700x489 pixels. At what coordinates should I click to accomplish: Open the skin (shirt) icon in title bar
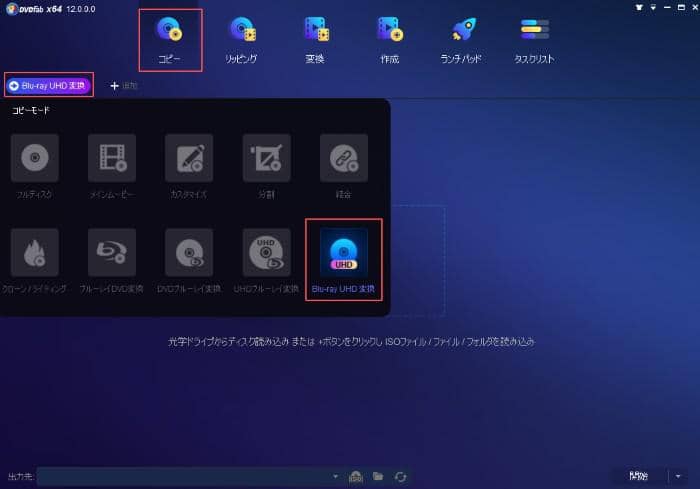point(639,8)
